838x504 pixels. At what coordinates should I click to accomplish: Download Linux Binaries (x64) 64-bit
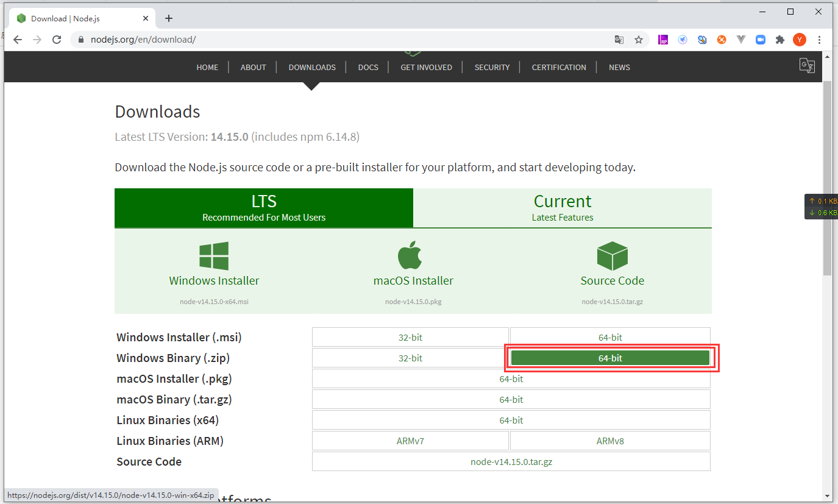(511, 420)
